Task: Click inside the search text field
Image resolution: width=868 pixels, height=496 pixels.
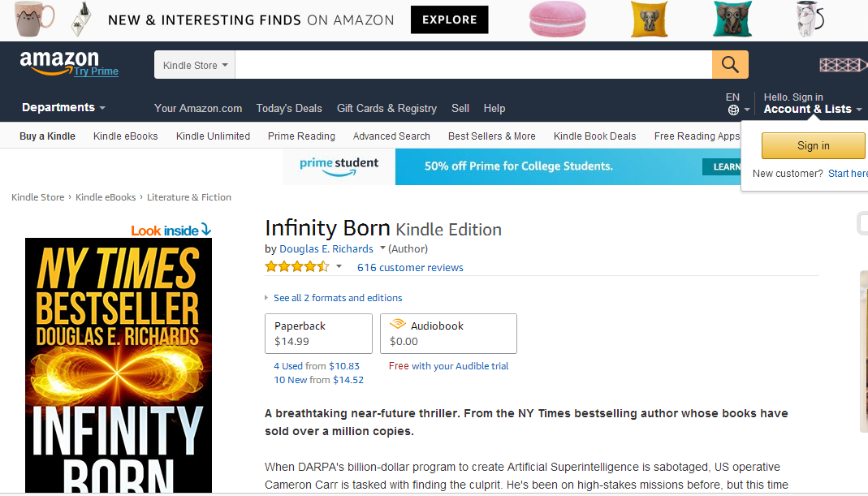Action: coord(473,65)
